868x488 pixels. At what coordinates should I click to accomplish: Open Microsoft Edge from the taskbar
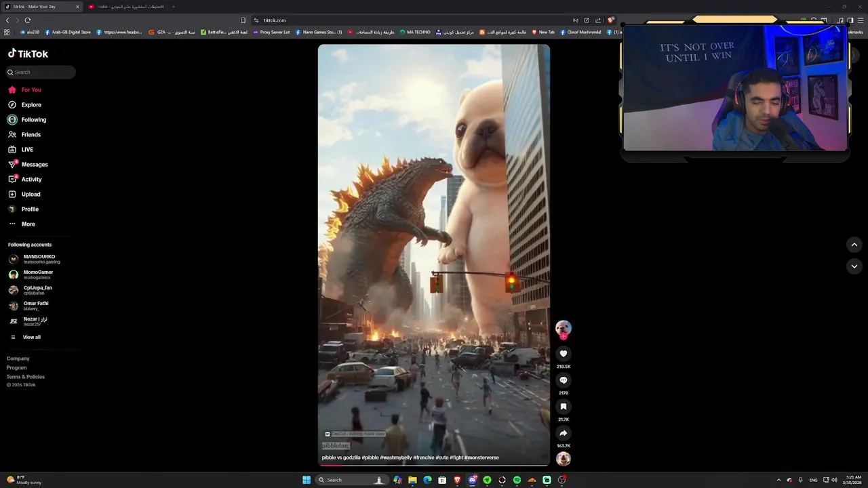[427, 480]
